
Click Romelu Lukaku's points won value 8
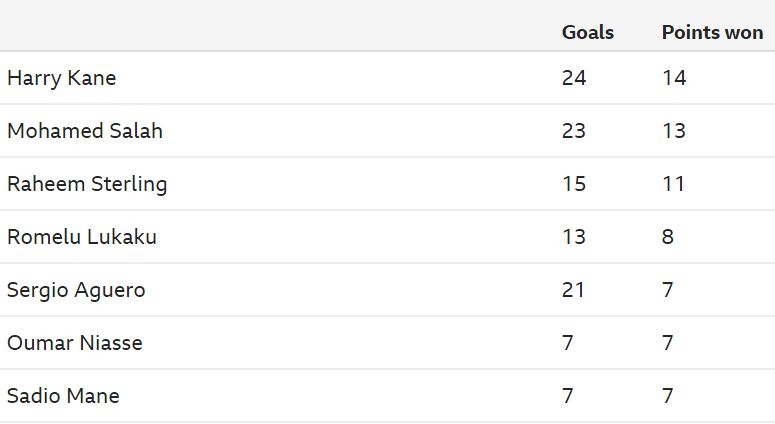(x=668, y=237)
